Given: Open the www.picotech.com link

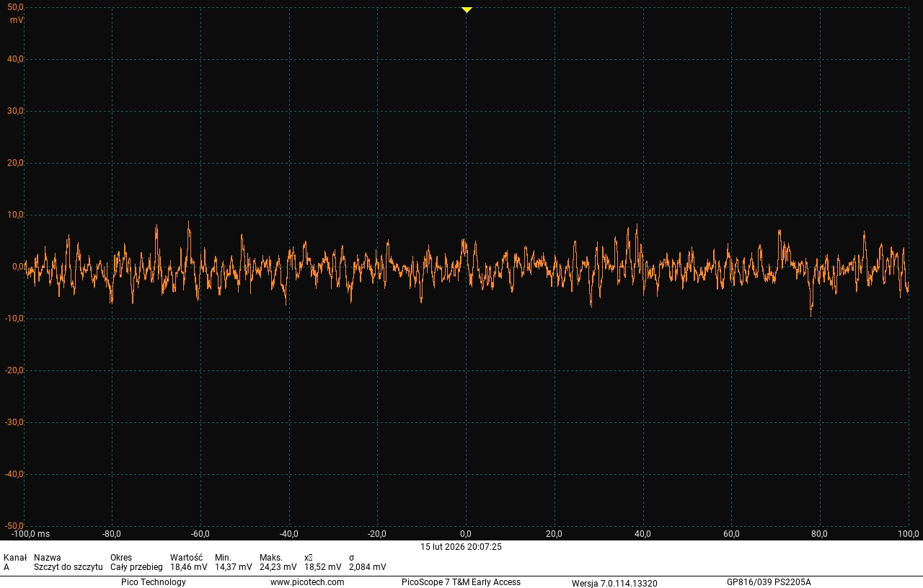Looking at the screenshot, I should click(307, 582).
